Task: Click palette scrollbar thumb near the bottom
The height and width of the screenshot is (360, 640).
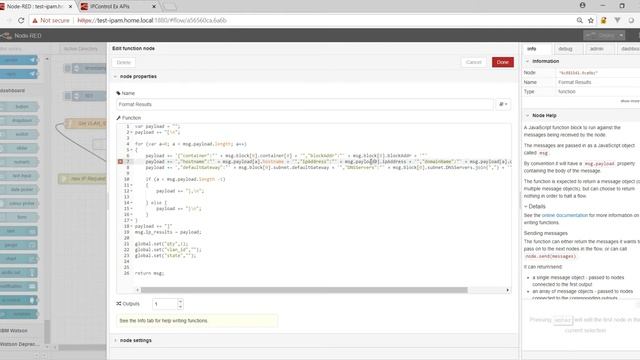Action: pyautogui.click(x=47, y=331)
